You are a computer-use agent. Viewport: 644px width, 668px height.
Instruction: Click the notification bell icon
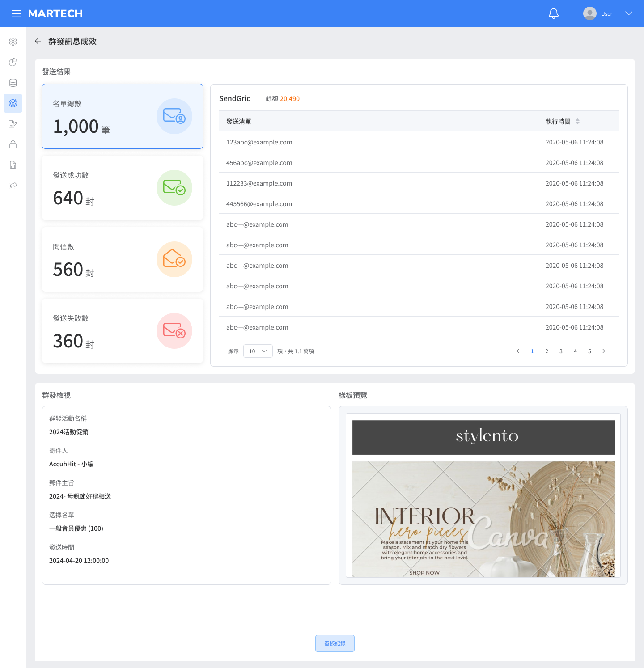(554, 13)
